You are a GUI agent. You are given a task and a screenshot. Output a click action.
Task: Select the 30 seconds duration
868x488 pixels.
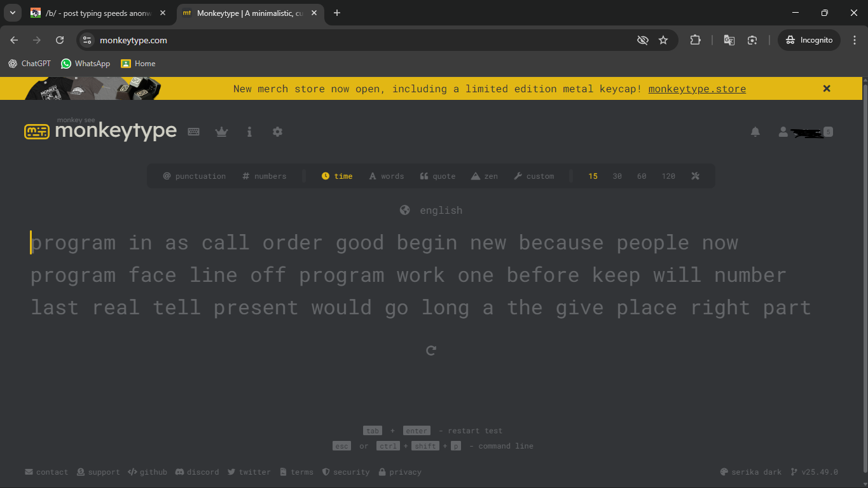[617, 176]
